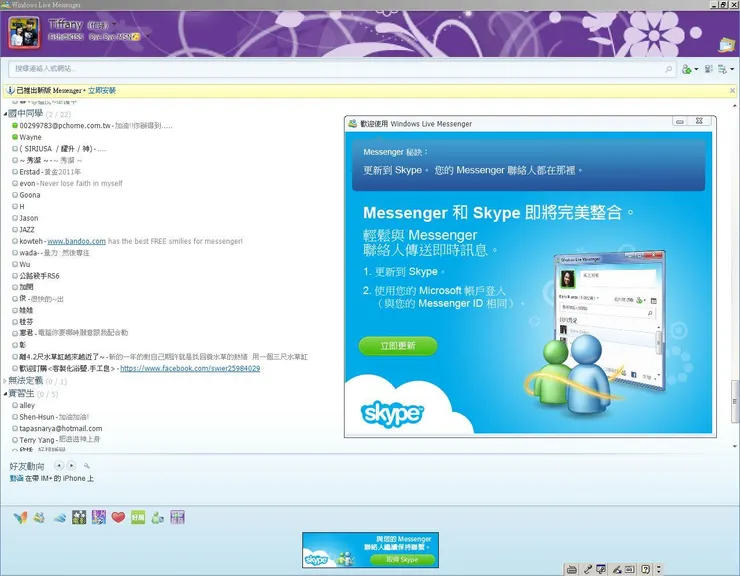Click Tiffany's profile picture
The width and height of the screenshot is (740, 576).
pos(24,33)
